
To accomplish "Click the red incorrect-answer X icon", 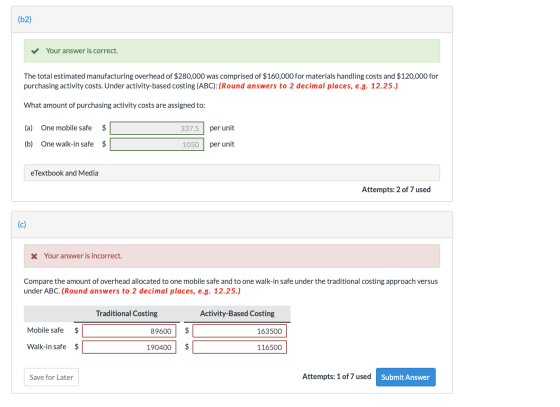I will pos(34,256).
